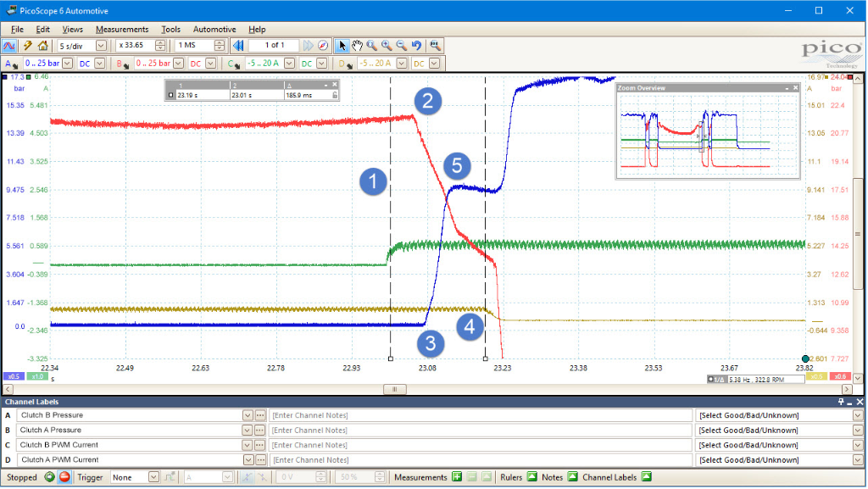This screenshot has width=868, height=489.
Task: Open the Measurements menu
Action: (x=122, y=30)
